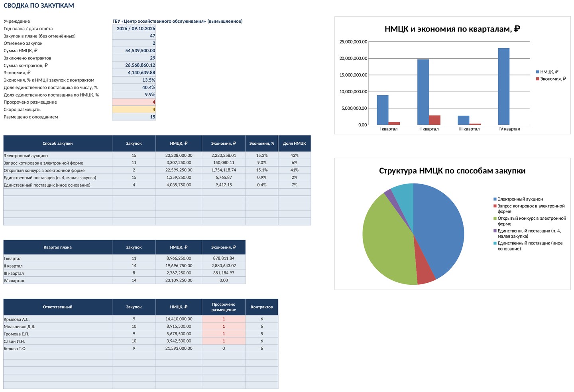Select the НМЦК value "23,238,000.00"
This screenshot has width=574, height=392.
coord(179,156)
